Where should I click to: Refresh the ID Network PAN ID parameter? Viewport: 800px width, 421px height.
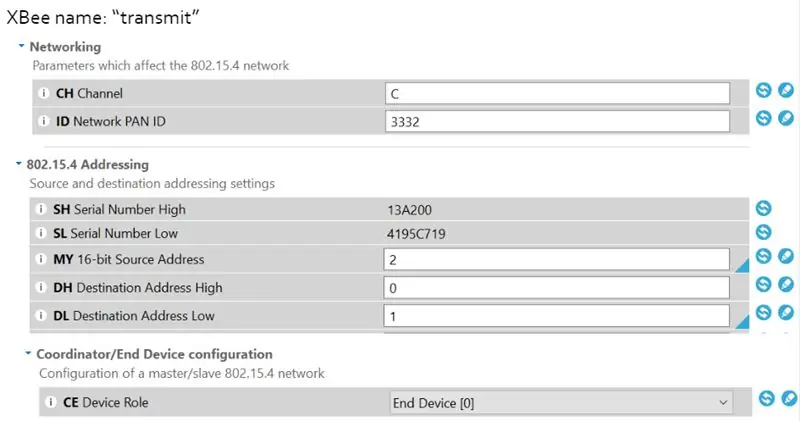coord(763,118)
